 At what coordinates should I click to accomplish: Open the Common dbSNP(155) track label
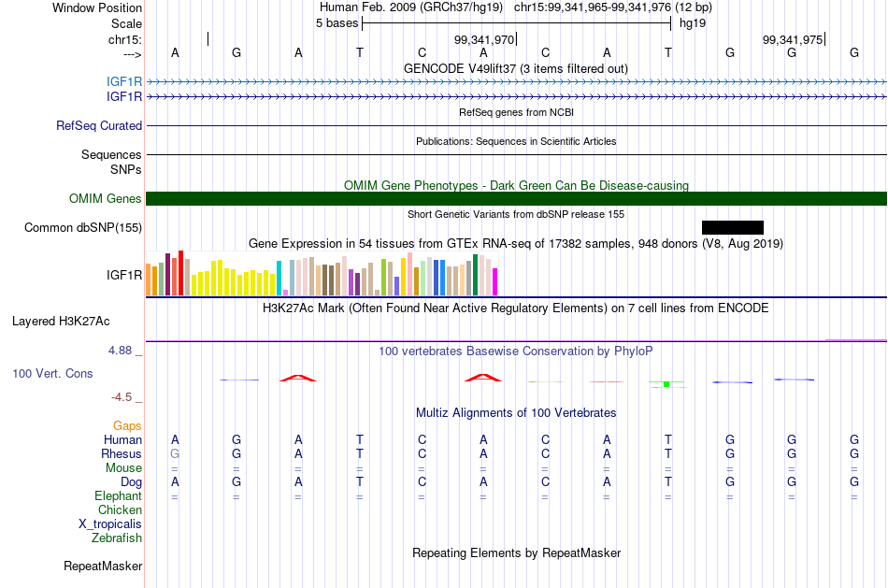[x=82, y=228]
